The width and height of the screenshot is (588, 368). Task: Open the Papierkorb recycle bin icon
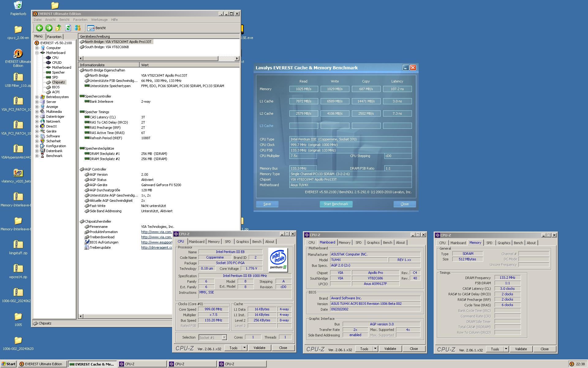[x=18, y=6]
